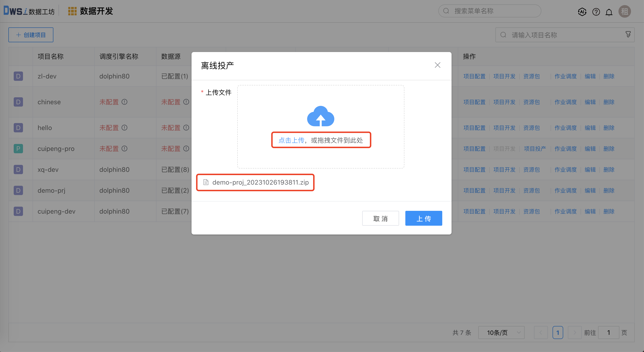Image resolution: width=644 pixels, height=352 pixels.
Task: Open the notifications bell
Action: point(609,12)
